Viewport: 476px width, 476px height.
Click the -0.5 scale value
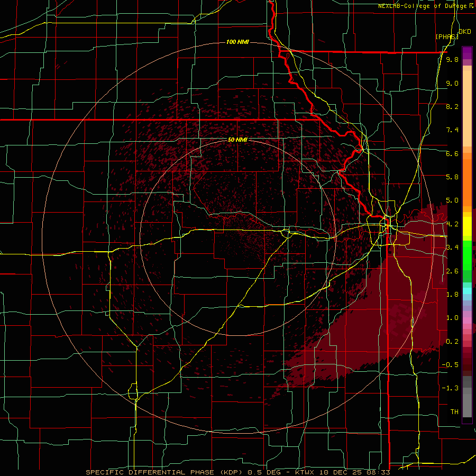[451, 365]
